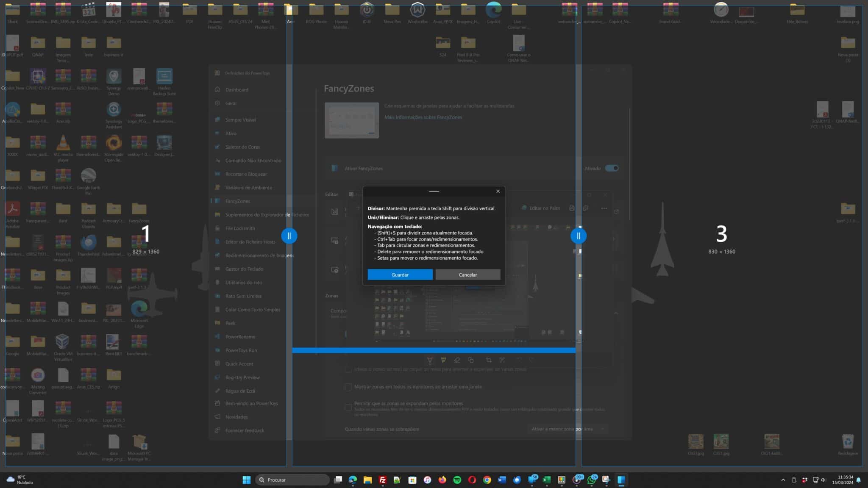
Task: Launch FileZilla from the taskbar
Action: coord(382,480)
